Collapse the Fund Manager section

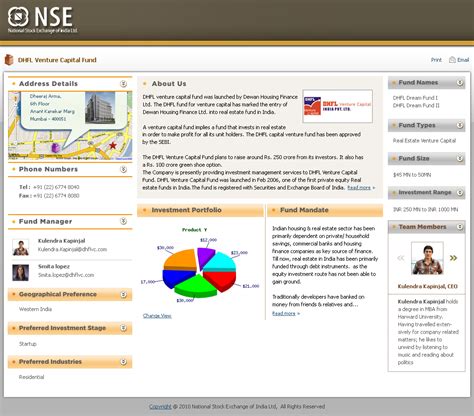tap(123, 221)
